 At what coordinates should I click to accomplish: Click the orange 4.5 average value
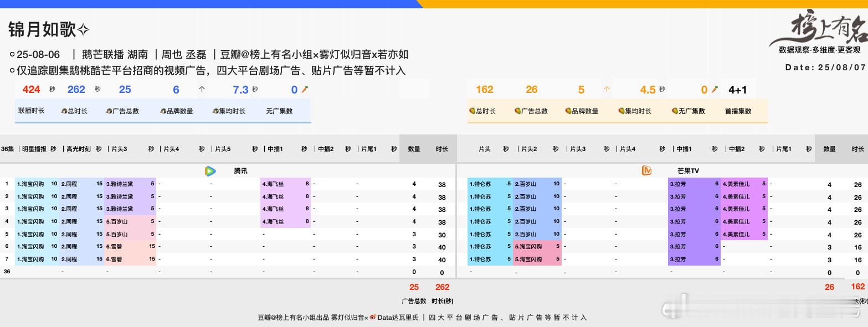tap(648, 90)
